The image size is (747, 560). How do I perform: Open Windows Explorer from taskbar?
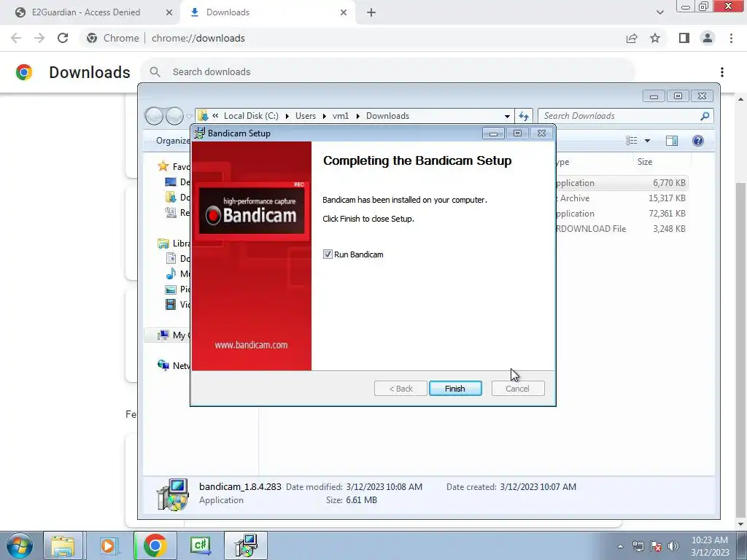[63, 545]
